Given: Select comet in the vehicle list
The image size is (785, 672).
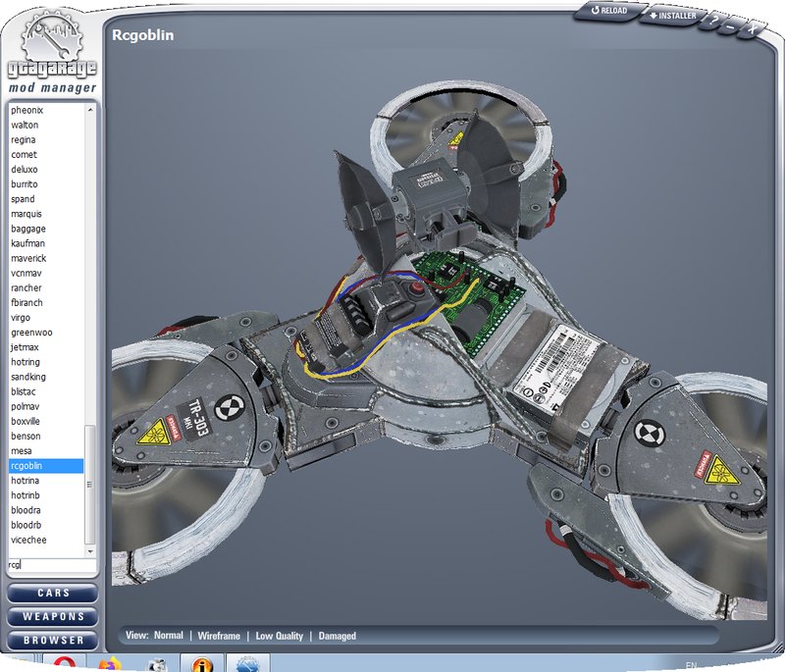Looking at the screenshot, I should click(x=46, y=155).
